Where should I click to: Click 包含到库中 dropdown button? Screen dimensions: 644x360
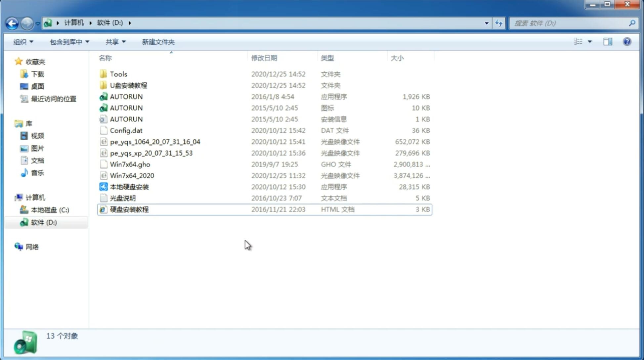point(69,42)
